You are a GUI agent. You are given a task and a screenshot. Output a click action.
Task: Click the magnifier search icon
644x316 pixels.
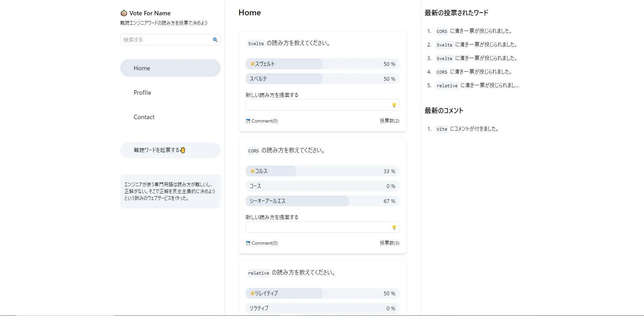point(215,40)
